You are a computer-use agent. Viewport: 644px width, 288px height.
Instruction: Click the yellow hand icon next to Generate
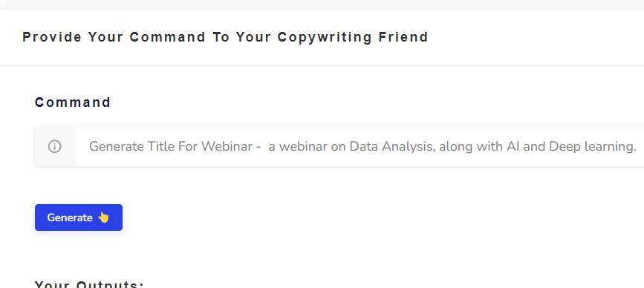tap(103, 217)
